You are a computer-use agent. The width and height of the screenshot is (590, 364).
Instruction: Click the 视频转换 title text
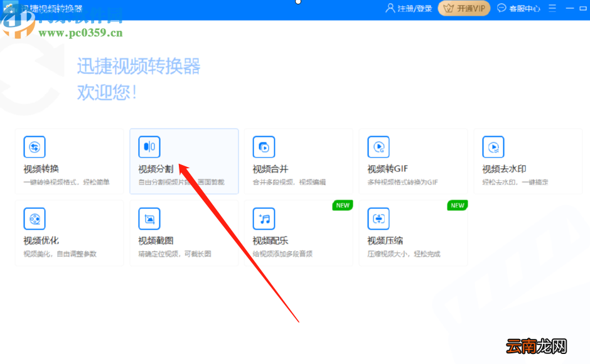point(41,169)
